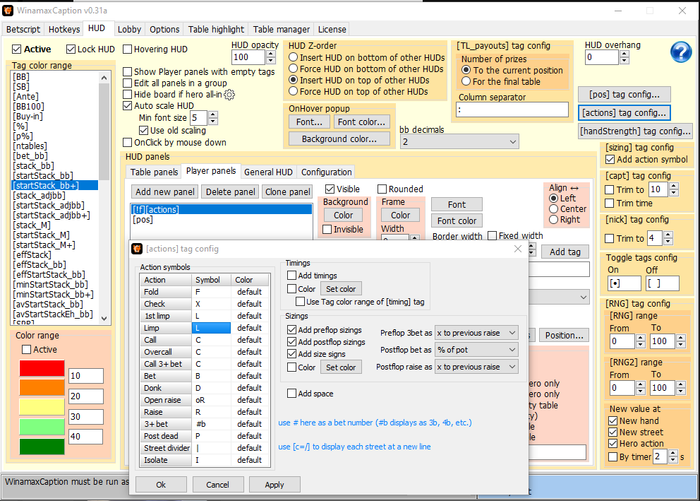Toggle the Add space checkbox
The height and width of the screenshot is (501, 700).
[x=292, y=393]
